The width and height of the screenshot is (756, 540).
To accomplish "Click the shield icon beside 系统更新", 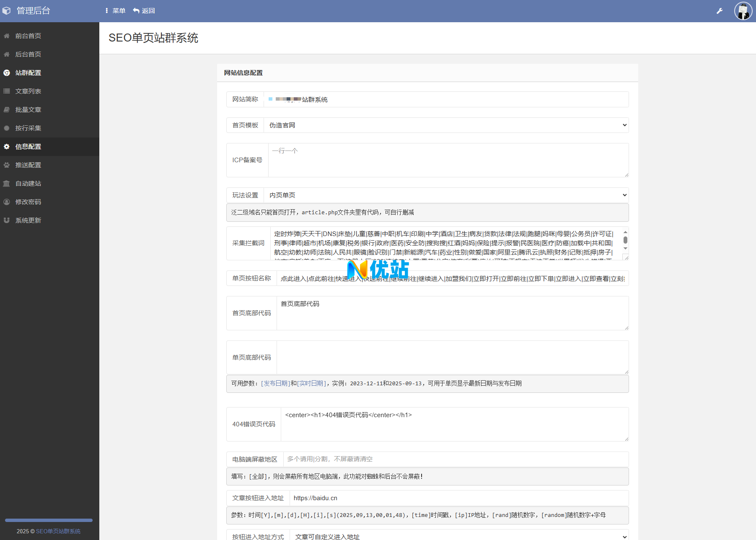I will [7, 221].
